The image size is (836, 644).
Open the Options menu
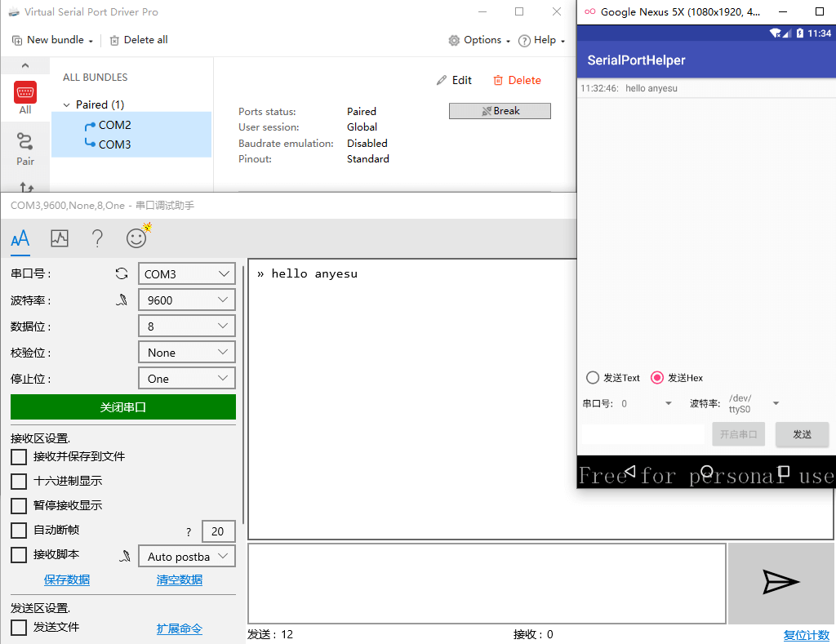(x=479, y=40)
